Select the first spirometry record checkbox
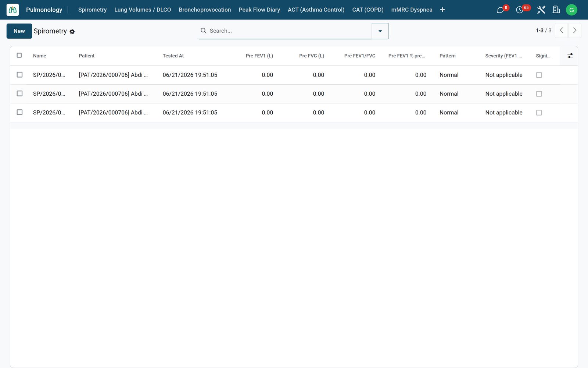The height and width of the screenshot is (368, 588). [x=19, y=75]
